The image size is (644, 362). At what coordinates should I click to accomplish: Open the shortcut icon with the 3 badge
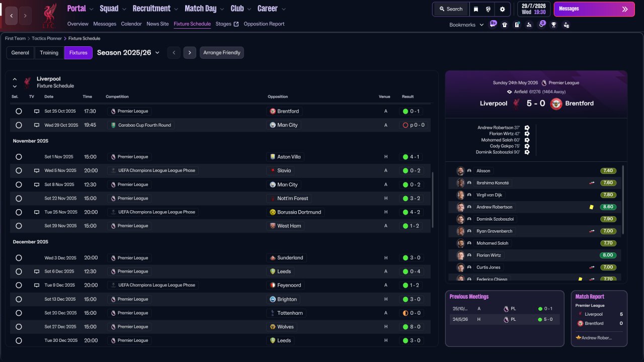click(x=541, y=24)
